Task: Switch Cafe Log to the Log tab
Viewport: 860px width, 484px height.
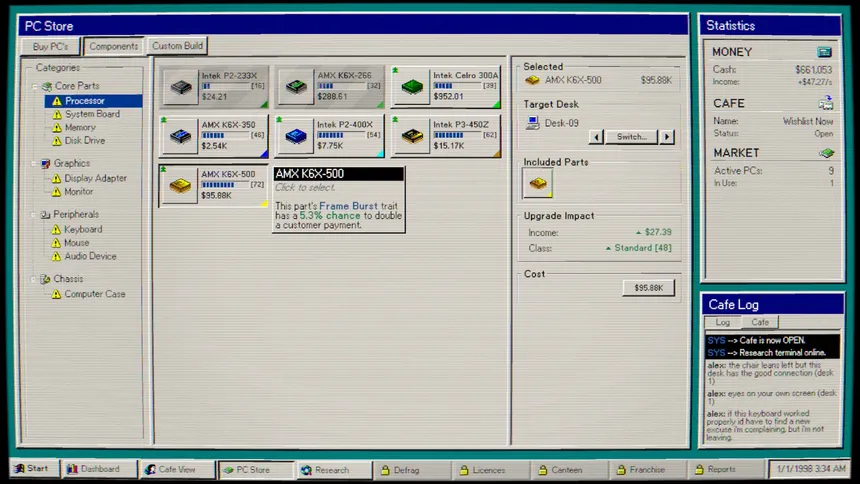Action: click(722, 322)
